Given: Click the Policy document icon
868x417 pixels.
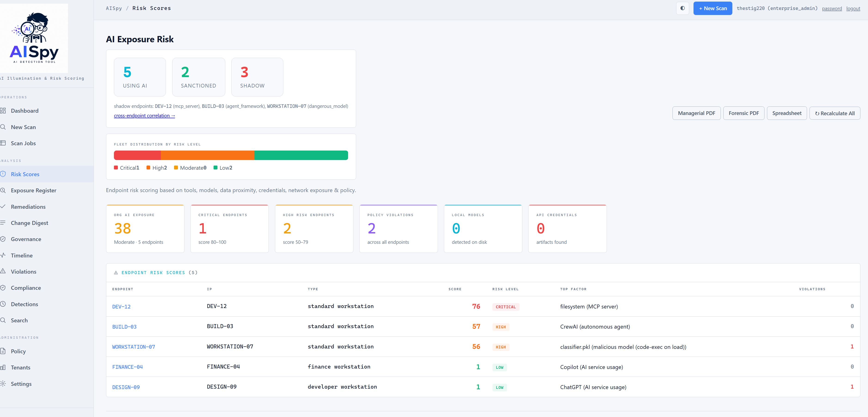Looking at the screenshot, I should pos(3,351).
